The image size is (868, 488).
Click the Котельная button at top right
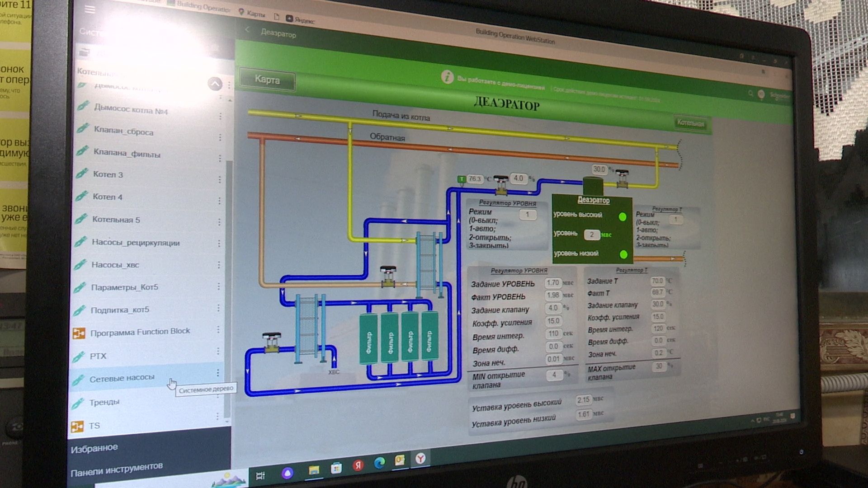click(690, 123)
